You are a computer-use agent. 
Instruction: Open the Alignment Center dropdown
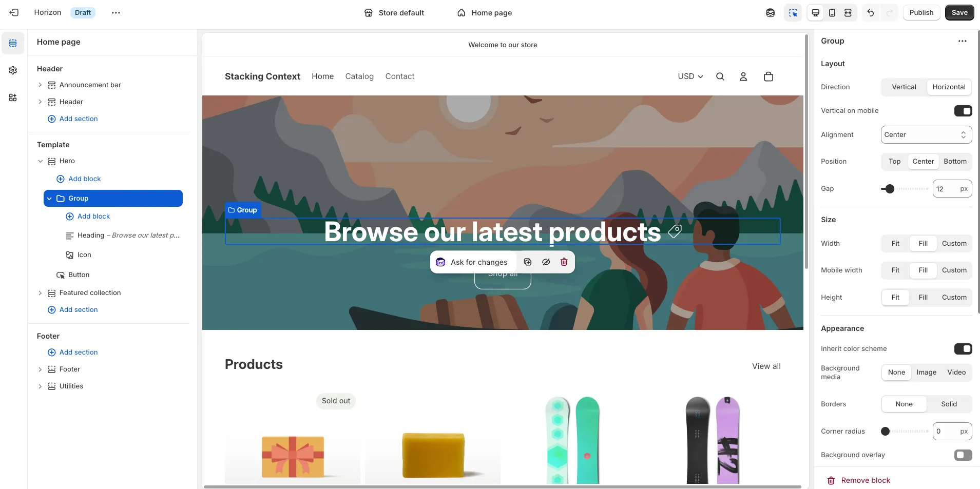pos(926,135)
